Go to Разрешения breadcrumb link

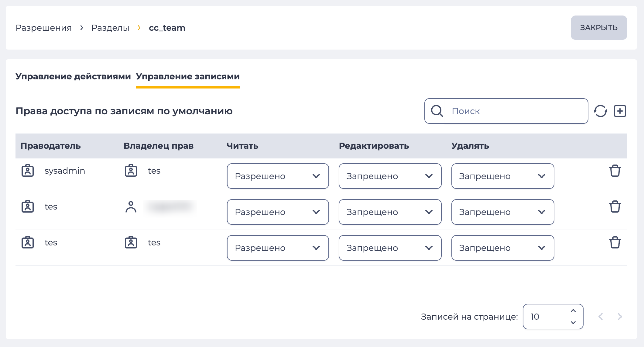tap(44, 28)
